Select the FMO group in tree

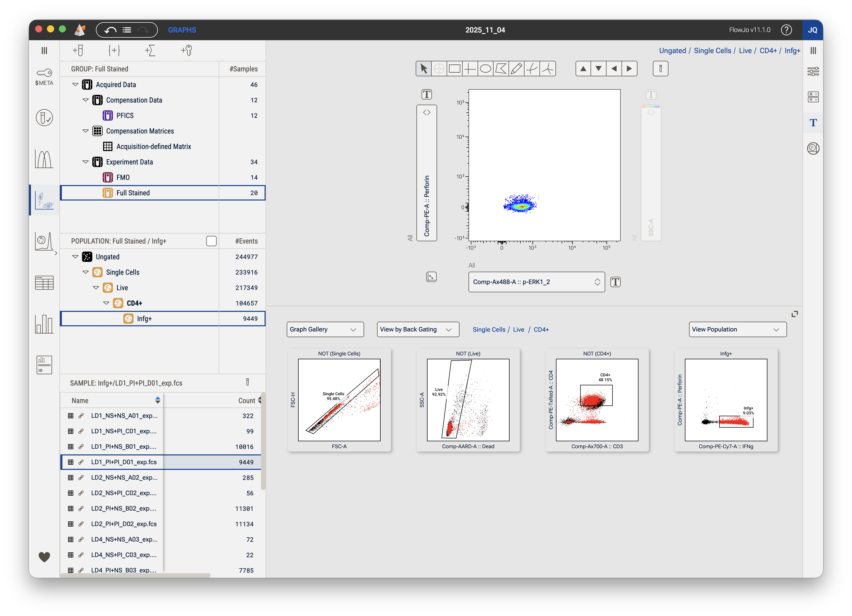(123, 177)
